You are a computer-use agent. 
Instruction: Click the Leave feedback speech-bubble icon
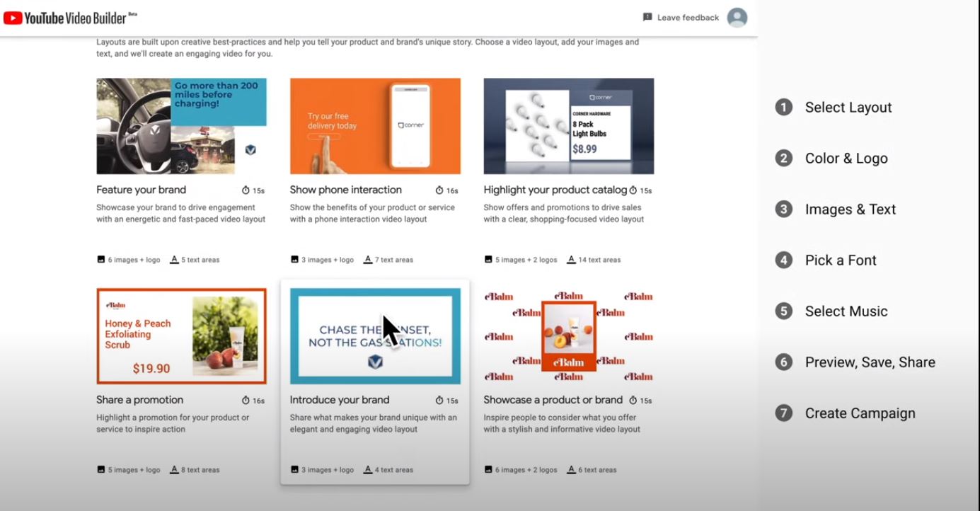click(647, 17)
